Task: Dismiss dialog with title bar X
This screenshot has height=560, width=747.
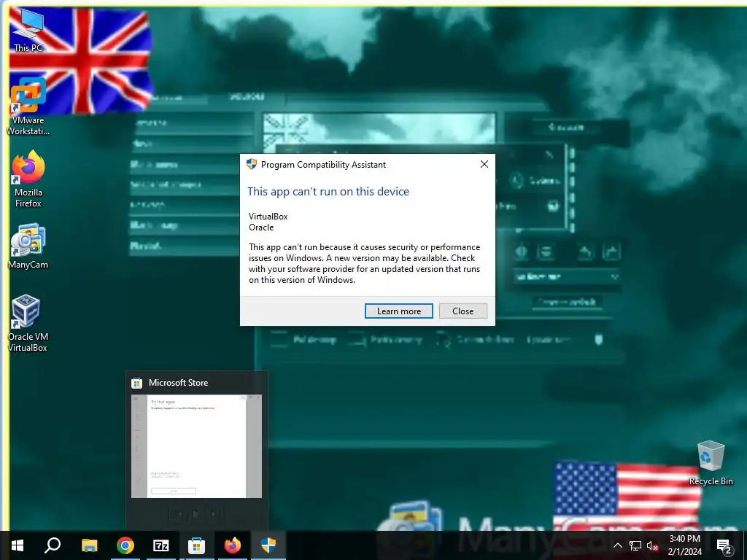Action: coord(484,164)
